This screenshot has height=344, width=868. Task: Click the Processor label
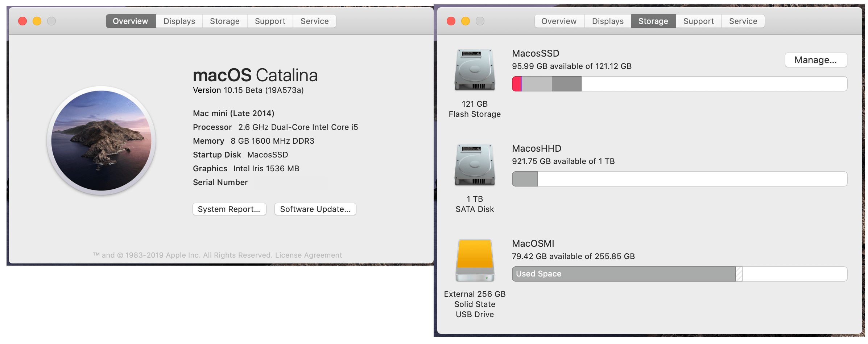pos(212,127)
